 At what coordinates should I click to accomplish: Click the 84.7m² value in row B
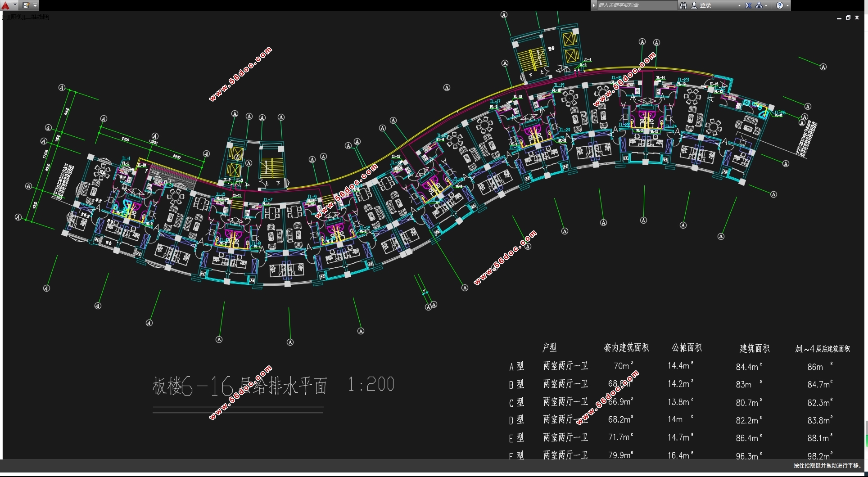point(820,384)
